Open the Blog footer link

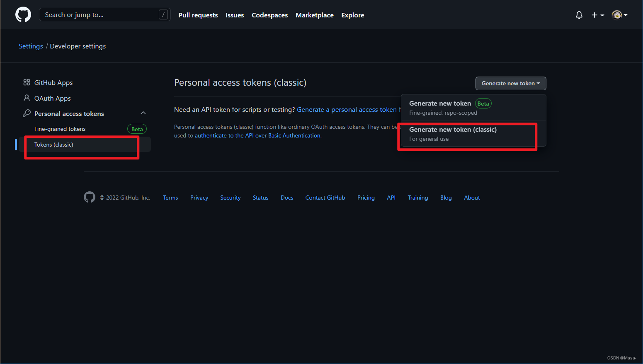[x=446, y=198]
